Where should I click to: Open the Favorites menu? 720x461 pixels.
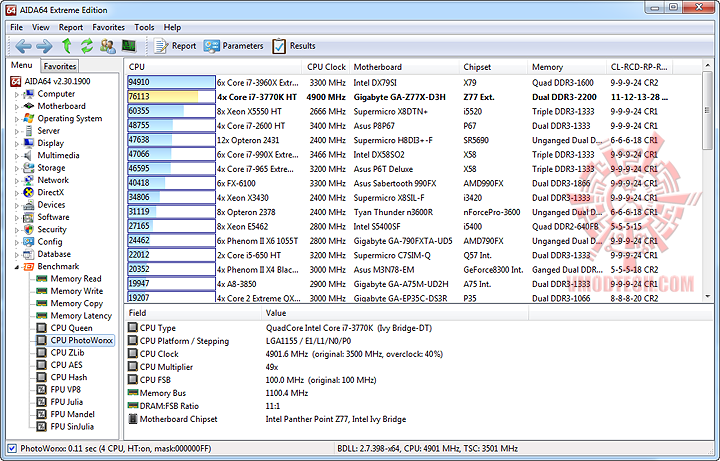tap(108, 28)
